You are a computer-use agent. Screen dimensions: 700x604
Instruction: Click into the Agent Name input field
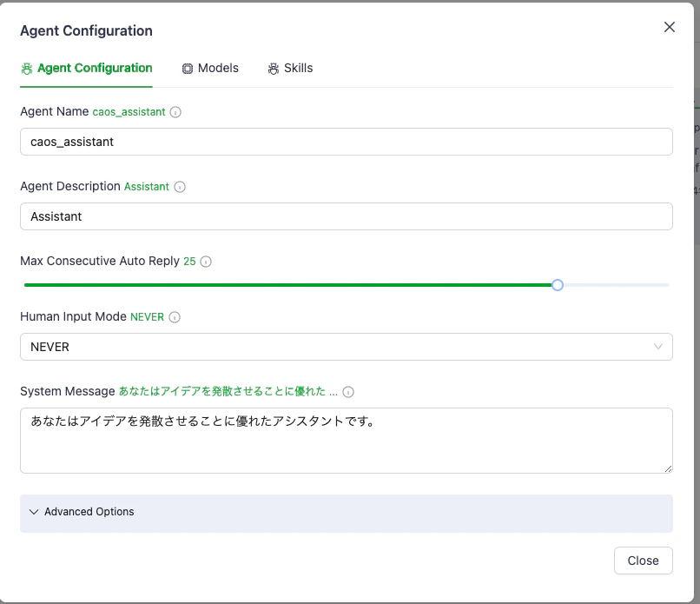[346, 142]
